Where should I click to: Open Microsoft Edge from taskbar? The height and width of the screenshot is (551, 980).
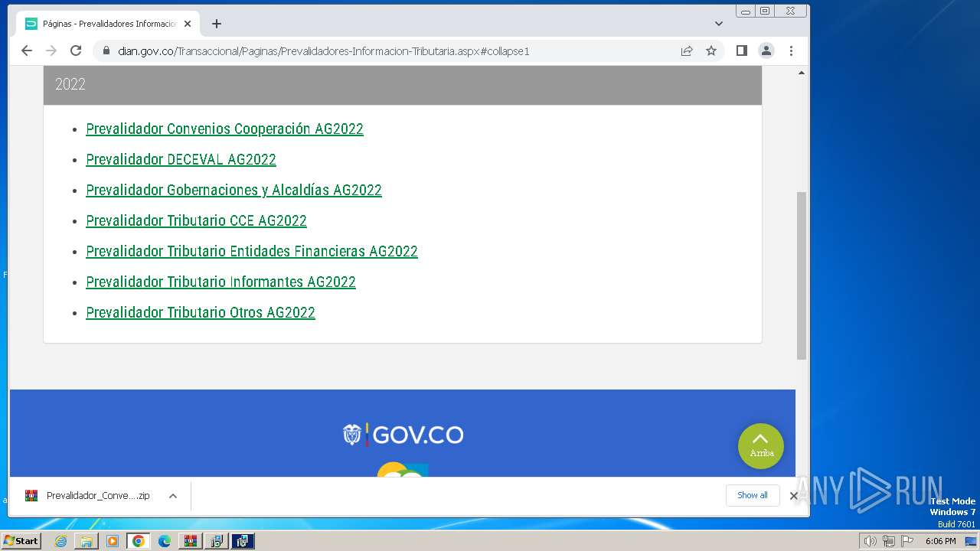(165, 541)
